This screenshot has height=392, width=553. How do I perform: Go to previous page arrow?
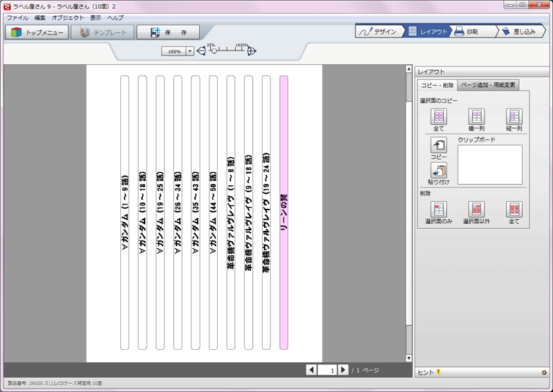(x=311, y=370)
